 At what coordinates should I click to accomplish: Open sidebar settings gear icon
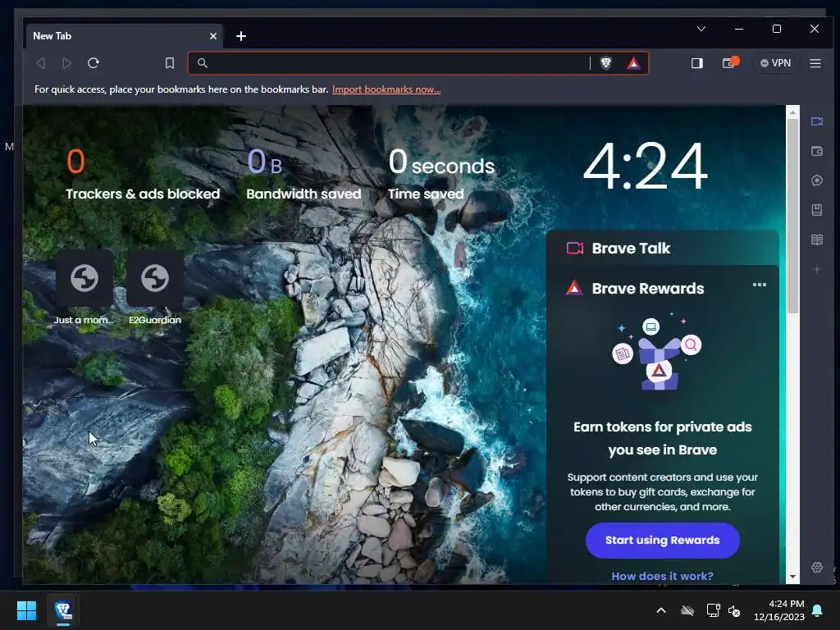click(x=817, y=568)
